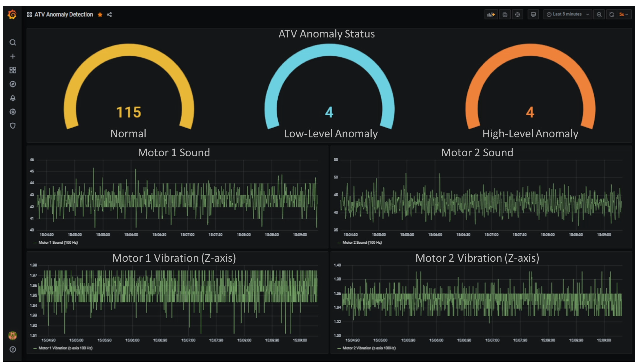Open the Explore compass icon
The width and height of the screenshot is (639, 364).
(x=13, y=84)
